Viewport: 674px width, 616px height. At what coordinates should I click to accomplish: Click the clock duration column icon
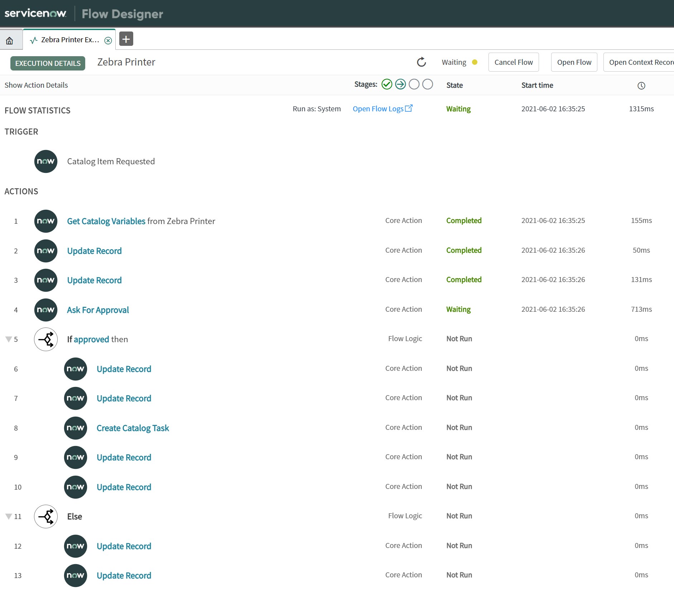pos(641,86)
